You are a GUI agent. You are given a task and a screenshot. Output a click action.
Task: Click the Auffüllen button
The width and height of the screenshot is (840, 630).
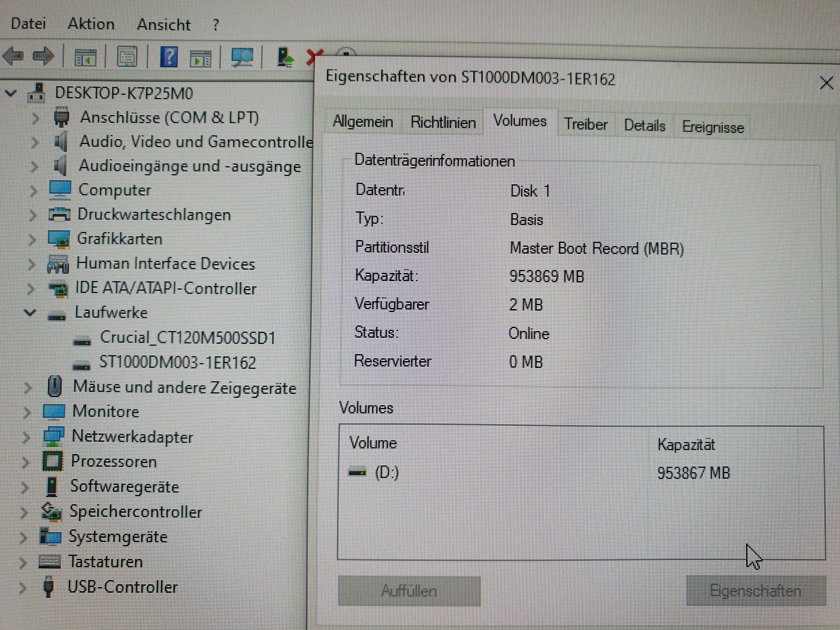[409, 590]
